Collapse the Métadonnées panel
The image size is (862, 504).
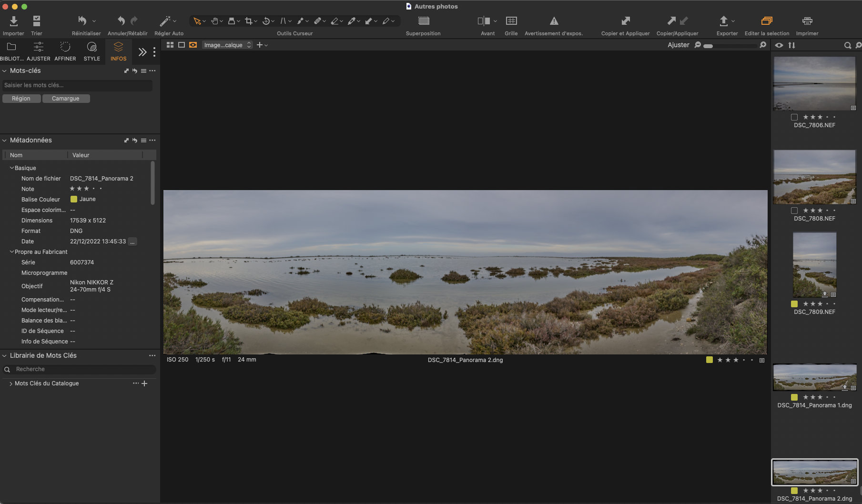4,140
